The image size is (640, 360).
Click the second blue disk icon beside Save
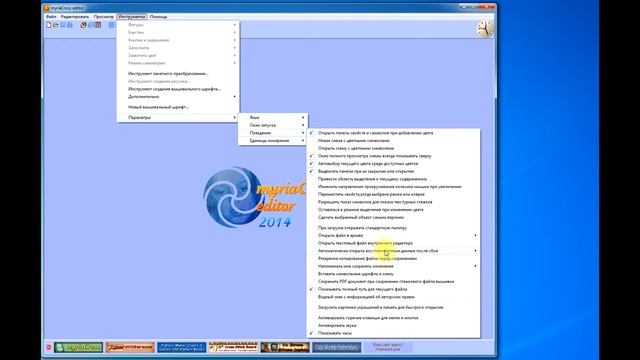pyautogui.click(x=70, y=25)
